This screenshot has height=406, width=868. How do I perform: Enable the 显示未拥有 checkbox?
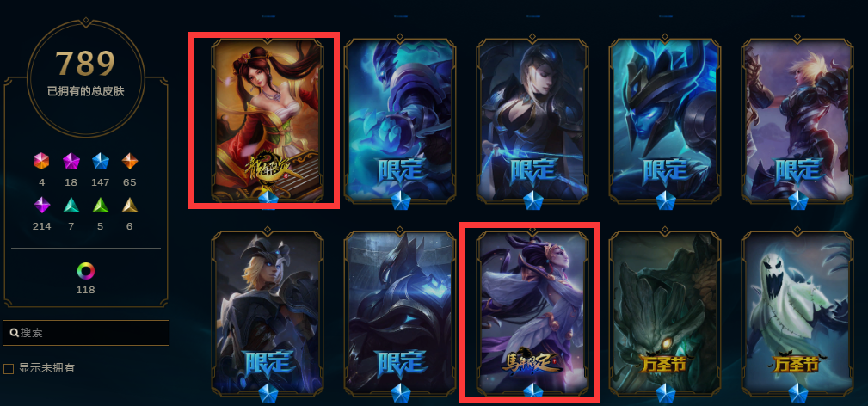[9, 369]
